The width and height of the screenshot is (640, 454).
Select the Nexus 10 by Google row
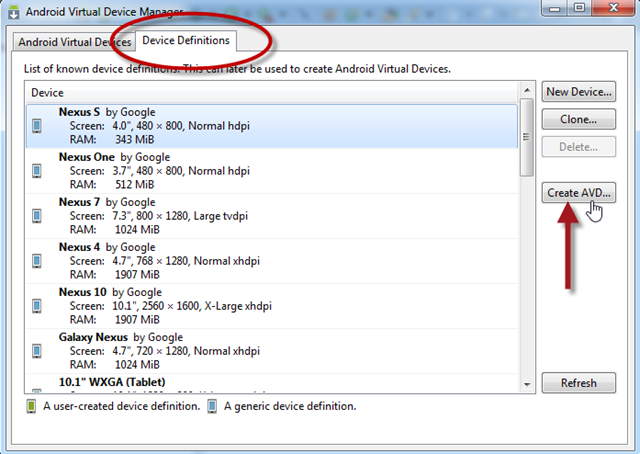[x=271, y=306]
